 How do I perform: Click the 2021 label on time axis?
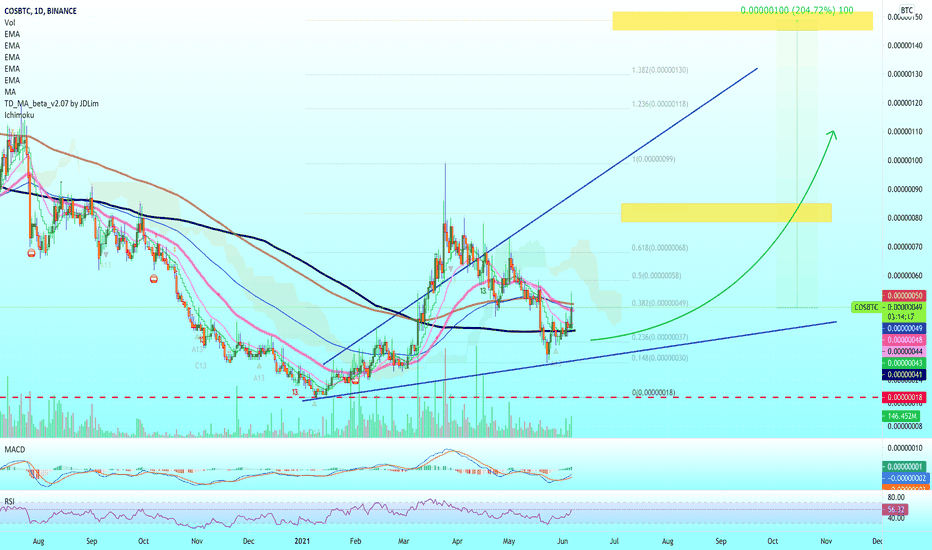pyautogui.click(x=302, y=541)
